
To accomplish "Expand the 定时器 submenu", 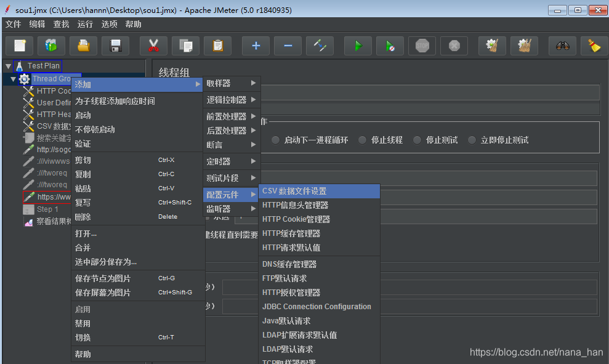I will pyautogui.click(x=232, y=161).
